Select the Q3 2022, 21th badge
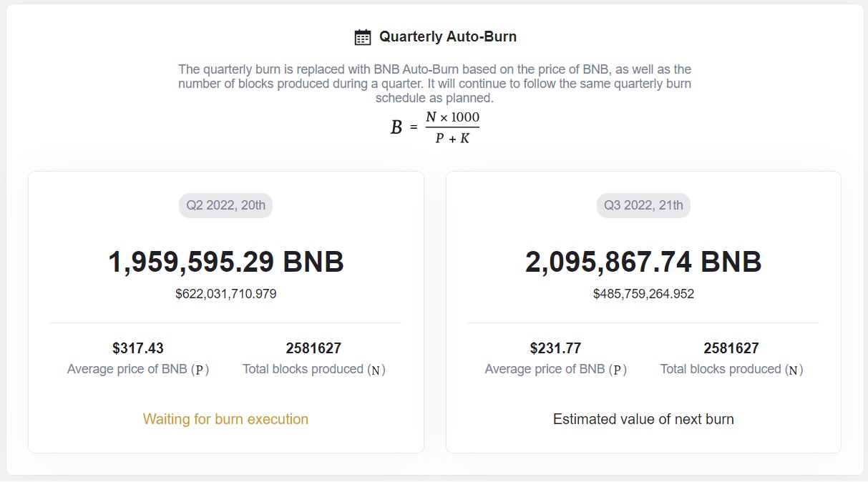868x482 pixels. coord(643,205)
